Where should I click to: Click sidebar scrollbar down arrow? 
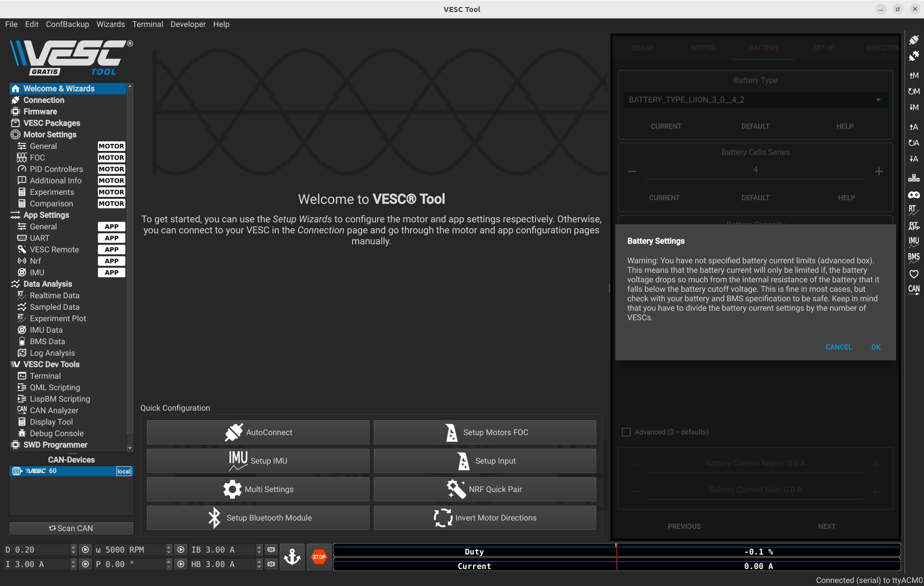click(x=130, y=448)
